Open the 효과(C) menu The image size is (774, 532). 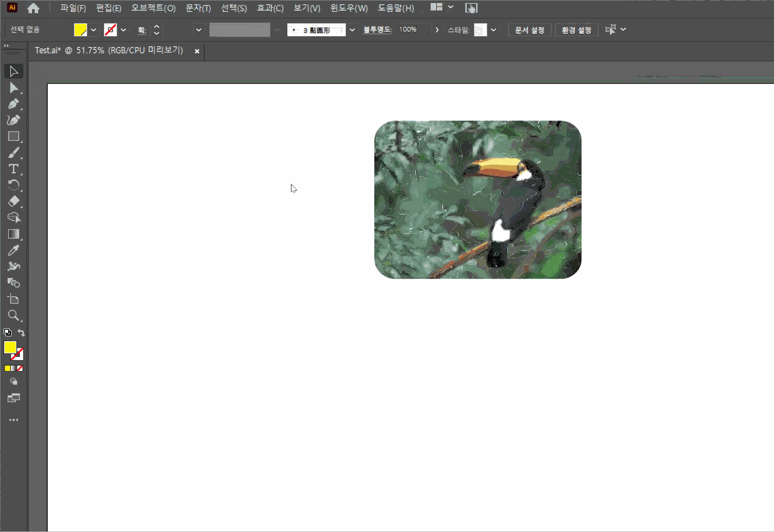[270, 8]
